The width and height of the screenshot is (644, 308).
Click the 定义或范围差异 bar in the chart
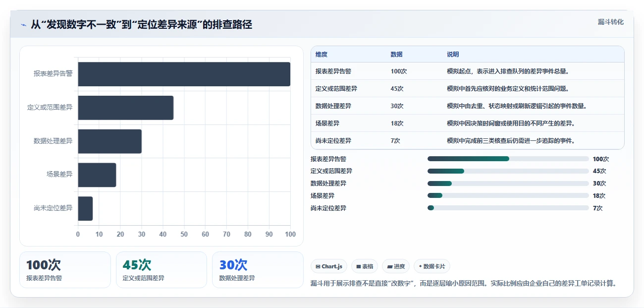[125, 108]
